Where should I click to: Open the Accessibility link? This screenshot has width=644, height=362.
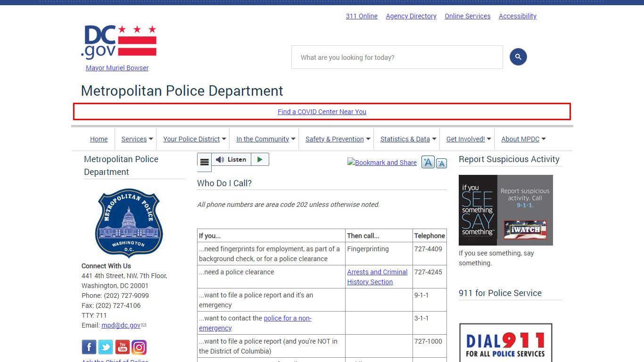[518, 16]
